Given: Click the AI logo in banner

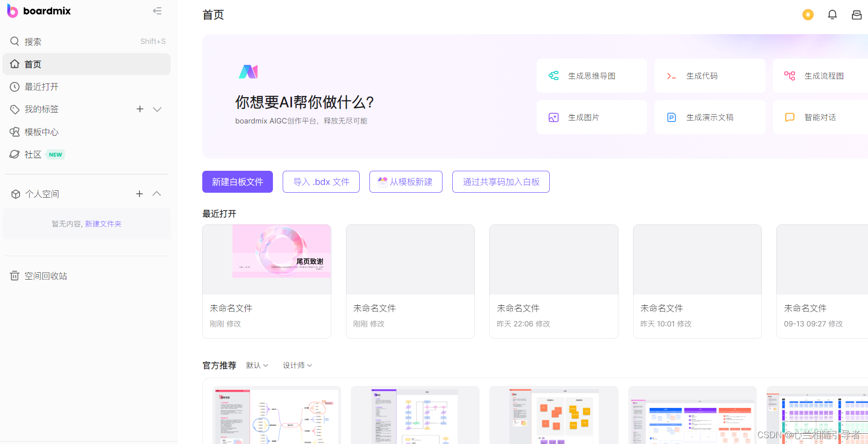Looking at the screenshot, I should [x=248, y=72].
